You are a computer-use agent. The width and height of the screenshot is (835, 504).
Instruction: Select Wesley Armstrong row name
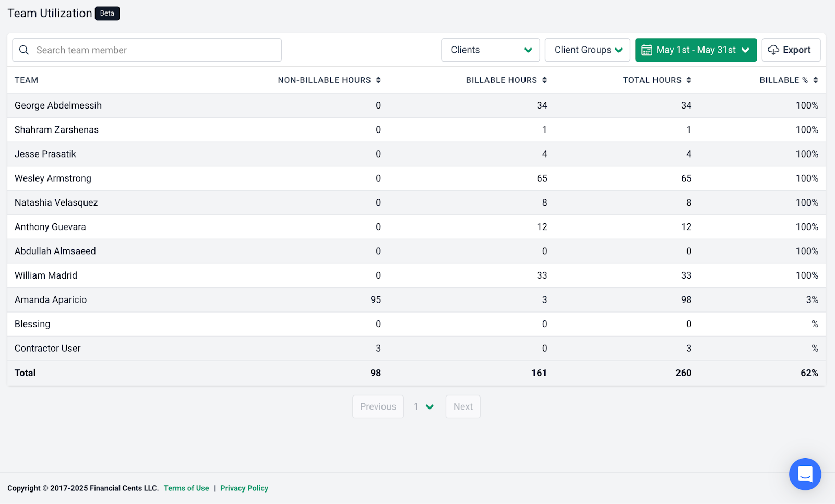coord(53,178)
